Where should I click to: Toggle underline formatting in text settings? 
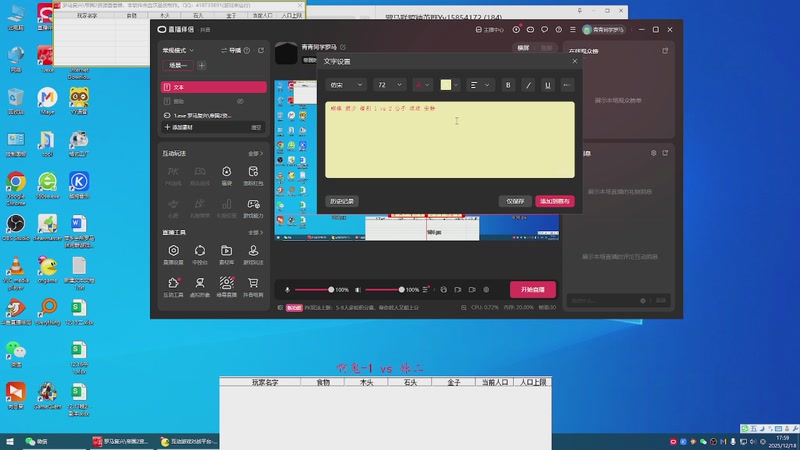click(x=547, y=85)
